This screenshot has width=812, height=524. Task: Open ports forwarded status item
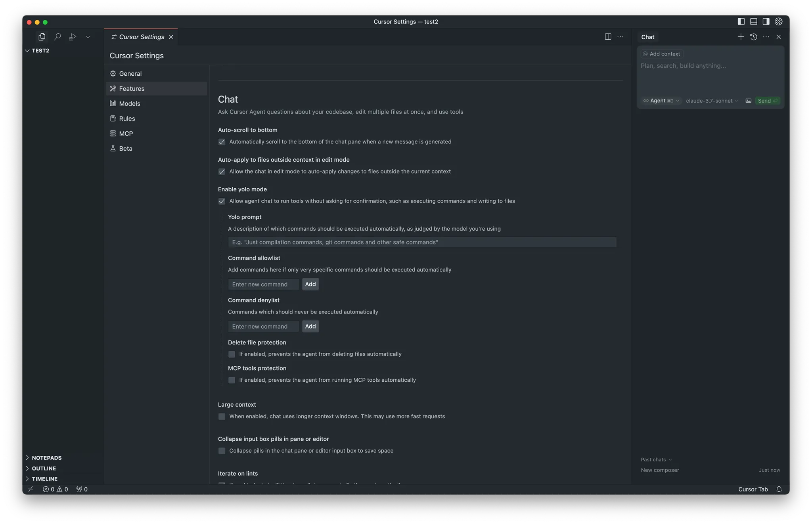(82, 489)
